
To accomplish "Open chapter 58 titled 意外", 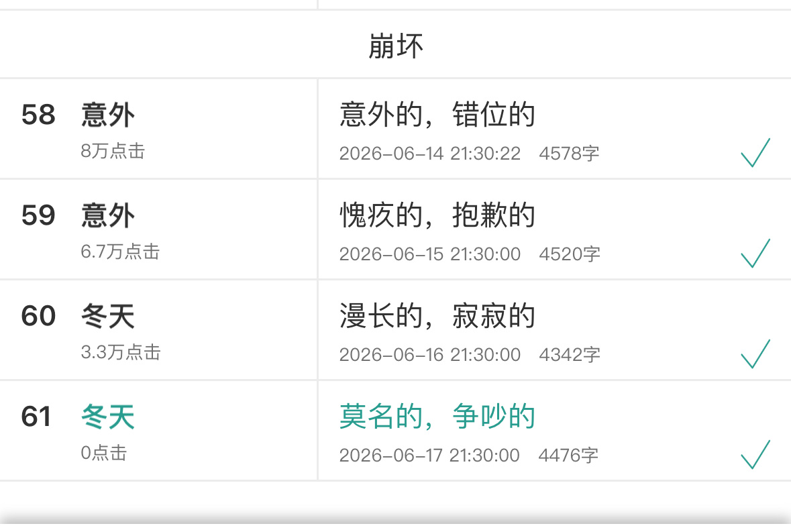I will click(108, 115).
